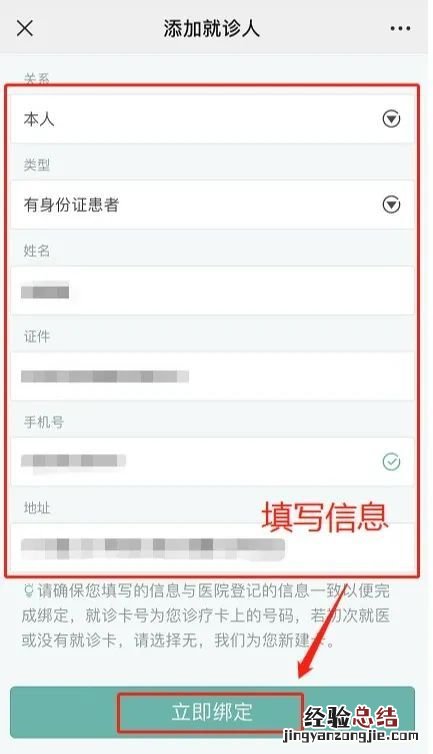Screen dimensions: 433x754
Task: Click the 类型 field label
Action: pos(37,165)
